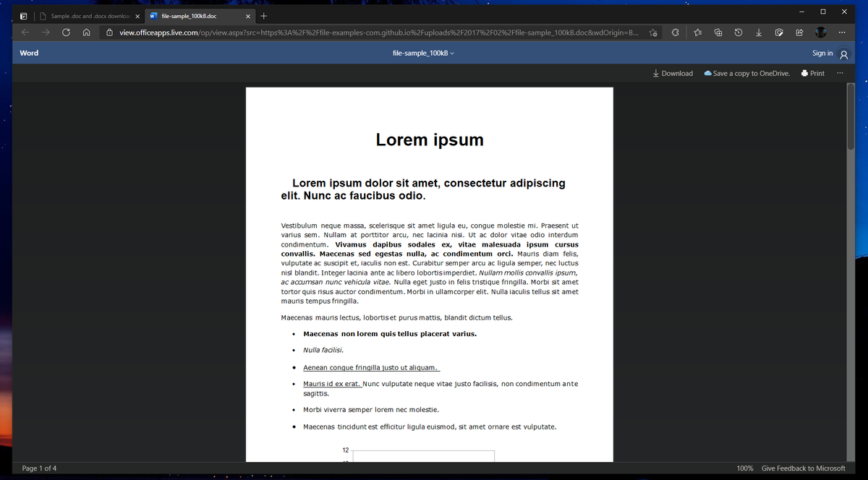Go to browser home page
This screenshot has height=480, width=868.
[86, 33]
